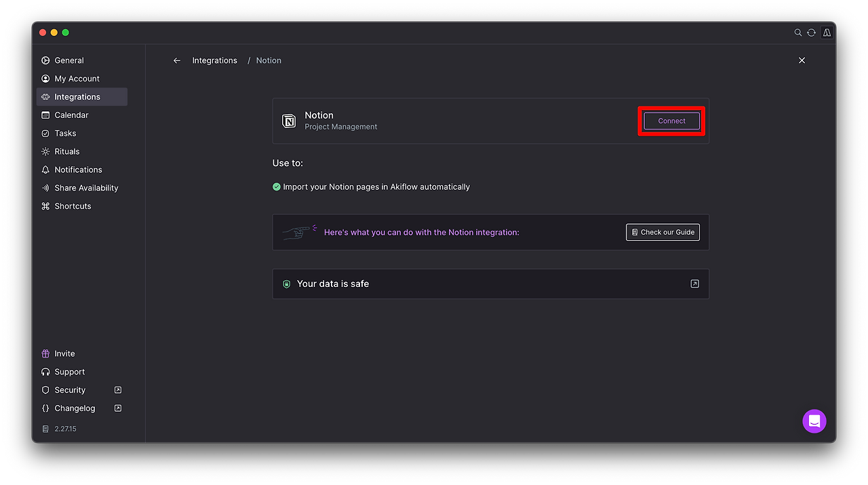This screenshot has height=485, width=868.
Task: Click the green maximize window button
Action: coord(66,33)
